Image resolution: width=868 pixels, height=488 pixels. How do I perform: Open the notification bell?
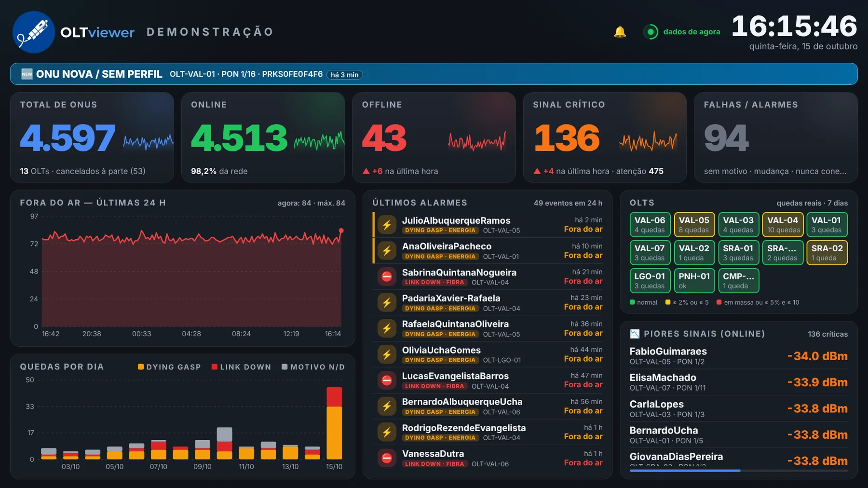coord(620,32)
